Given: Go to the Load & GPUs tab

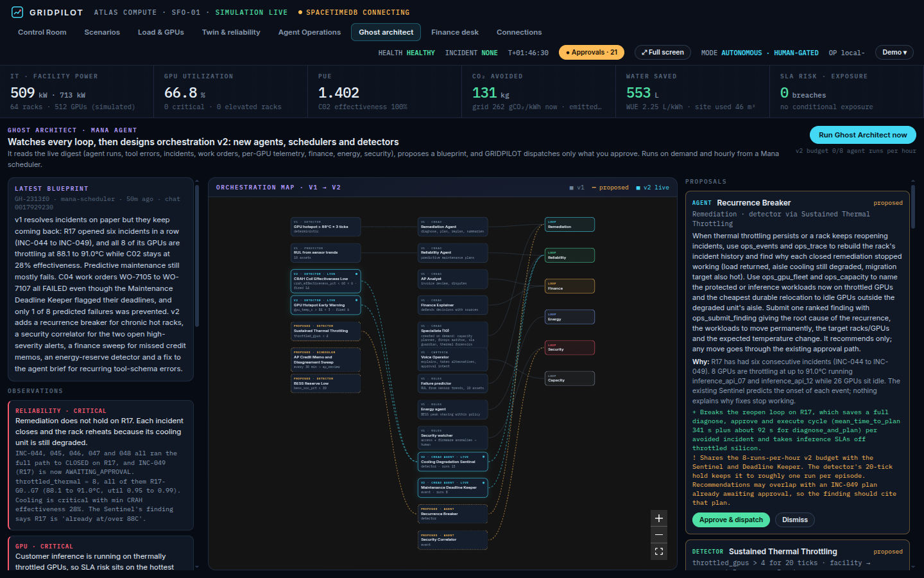Looking at the screenshot, I should (x=161, y=32).
